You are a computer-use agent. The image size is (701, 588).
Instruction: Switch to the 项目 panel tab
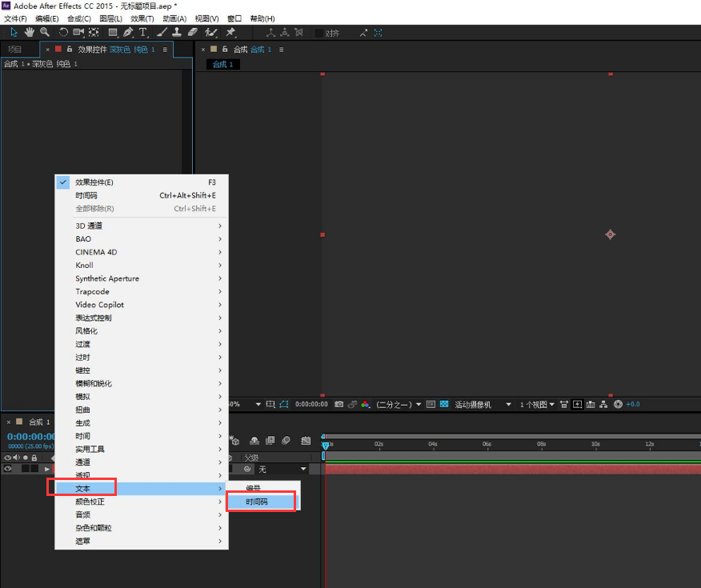[14, 49]
